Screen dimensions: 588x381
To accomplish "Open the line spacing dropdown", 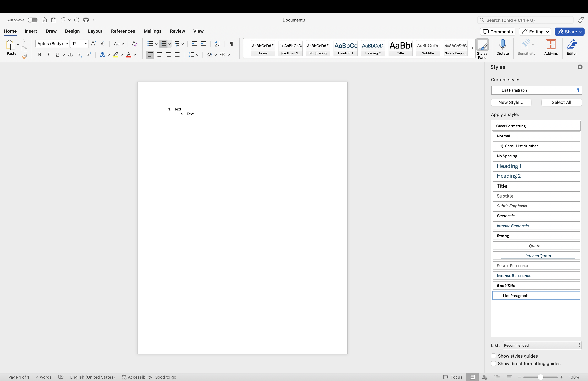I will pos(197,55).
